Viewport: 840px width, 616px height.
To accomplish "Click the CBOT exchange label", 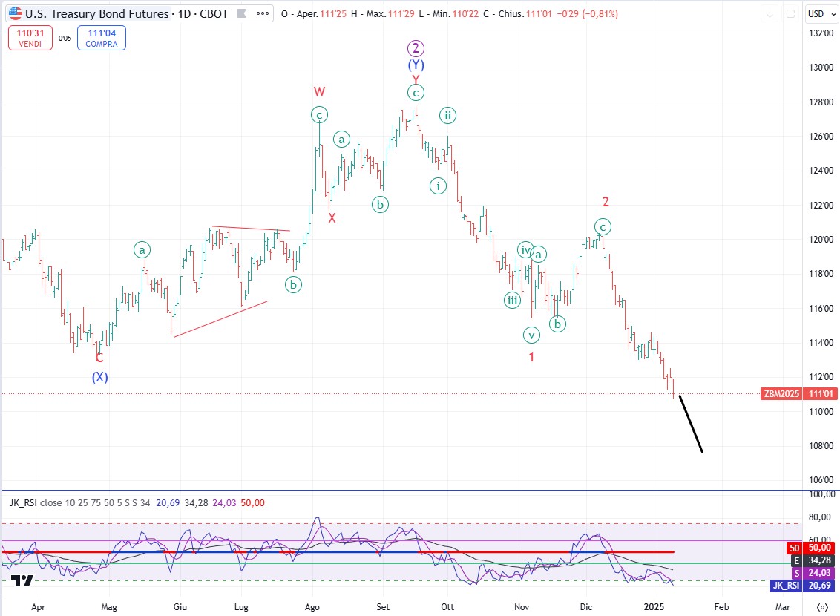I will 214,13.
